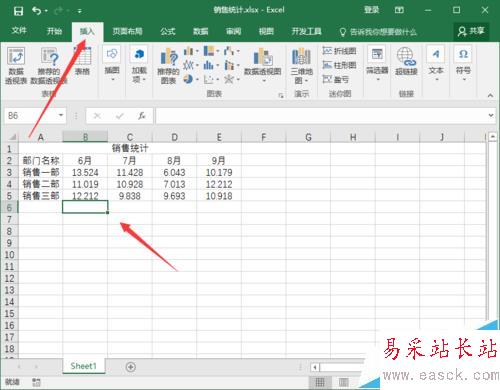The image size is (500, 390).
Task: Insert a 折线图 sparkline
Action: coord(340,51)
